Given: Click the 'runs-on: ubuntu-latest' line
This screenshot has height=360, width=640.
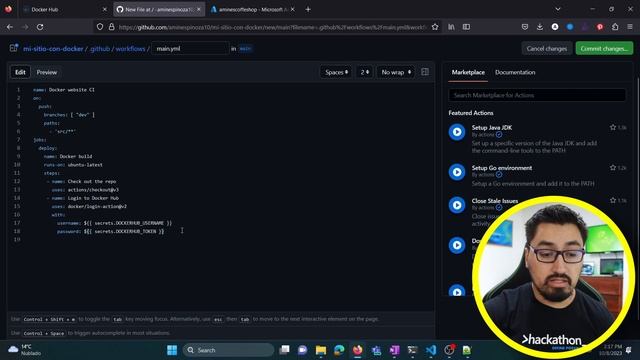Looking at the screenshot, I should click(73, 165).
